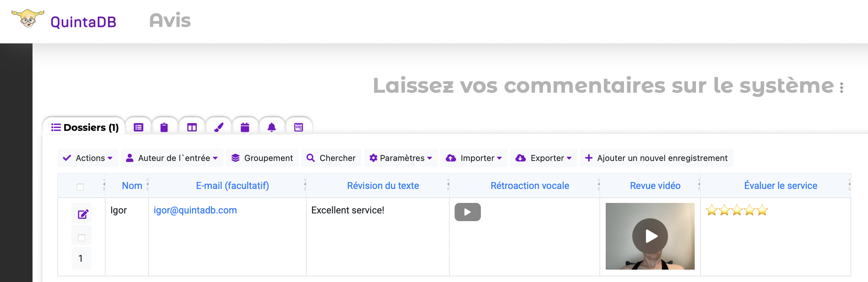
Task: Select the checkbox for Igor's record
Action: [x=81, y=238]
